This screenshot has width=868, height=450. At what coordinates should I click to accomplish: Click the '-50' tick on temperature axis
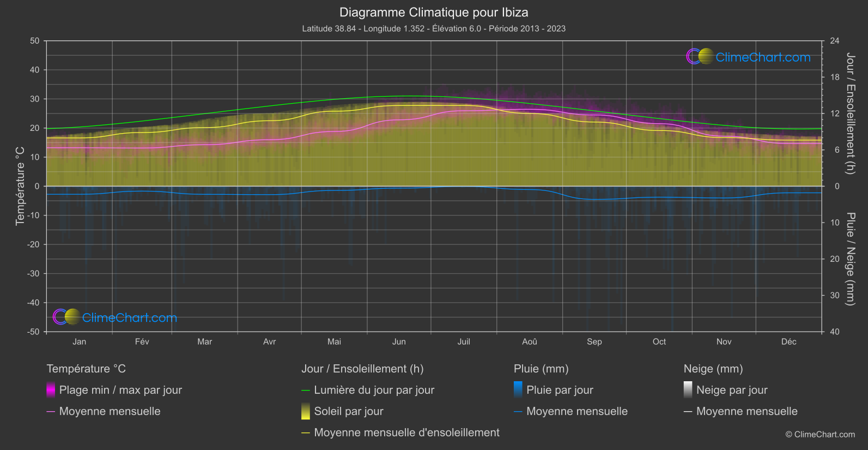pos(33,332)
